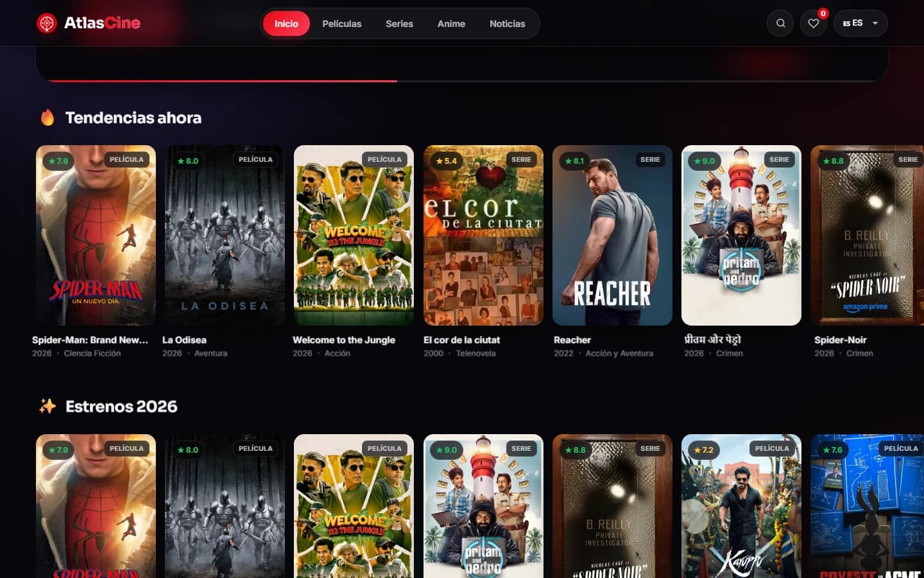
Task: Open the Reacher poster thumbnail
Action: [612, 235]
